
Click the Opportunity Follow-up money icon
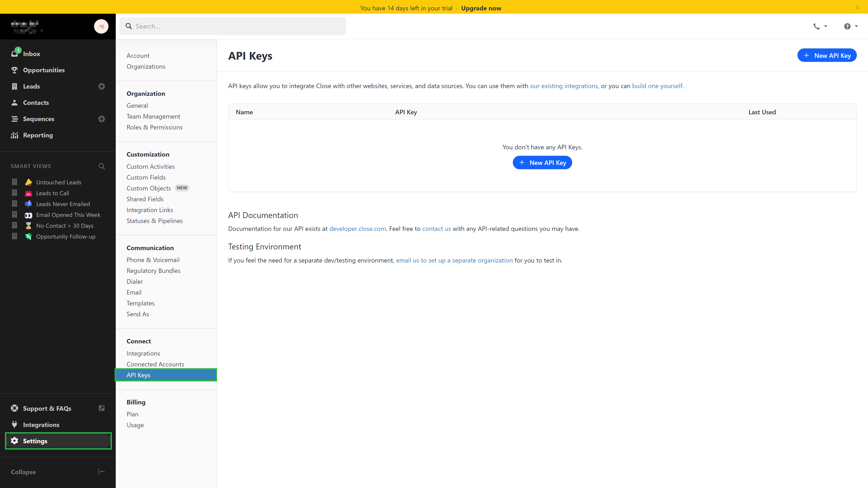pyautogui.click(x=28, y=236)
